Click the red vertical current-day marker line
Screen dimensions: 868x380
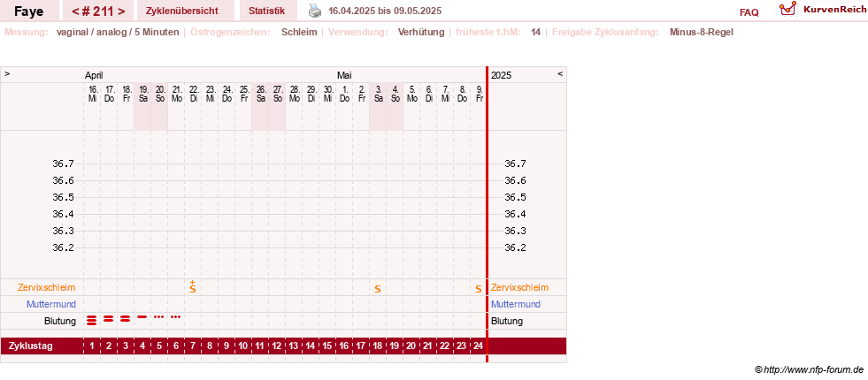tap(488, 215)
